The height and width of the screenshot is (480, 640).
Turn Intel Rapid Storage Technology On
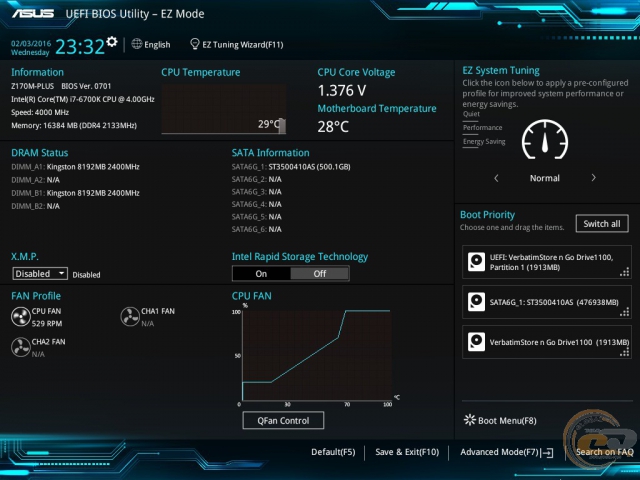261,274
